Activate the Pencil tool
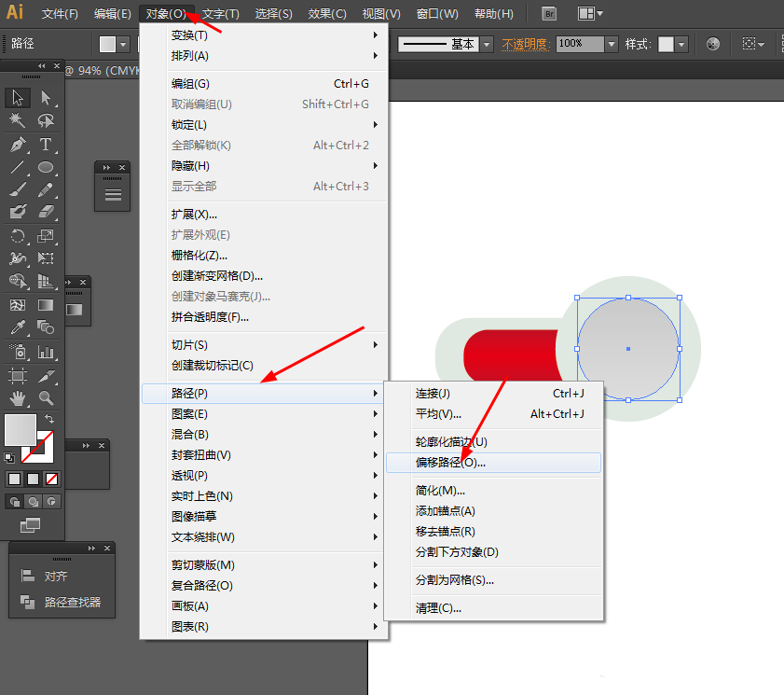The image size is (784, 695). (46, 189)
